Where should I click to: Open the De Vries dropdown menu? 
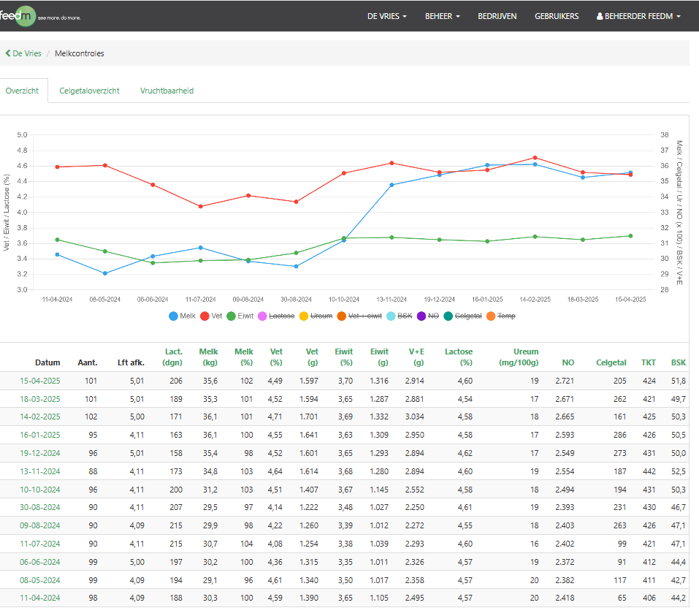[386, 16]
